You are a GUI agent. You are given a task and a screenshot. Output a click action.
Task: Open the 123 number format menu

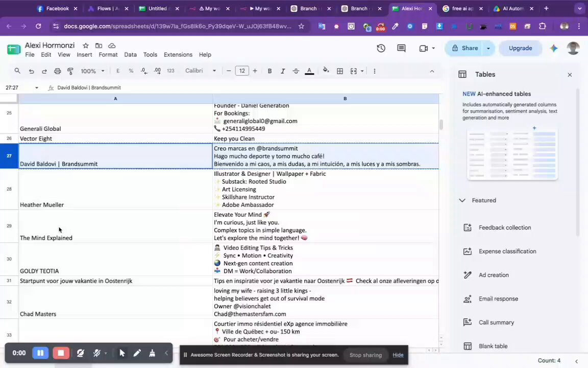click(x=170, y=71)
